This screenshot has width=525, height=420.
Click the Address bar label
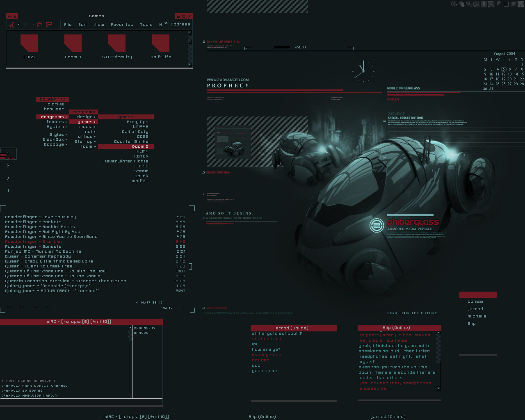click(x=180, y=24)
